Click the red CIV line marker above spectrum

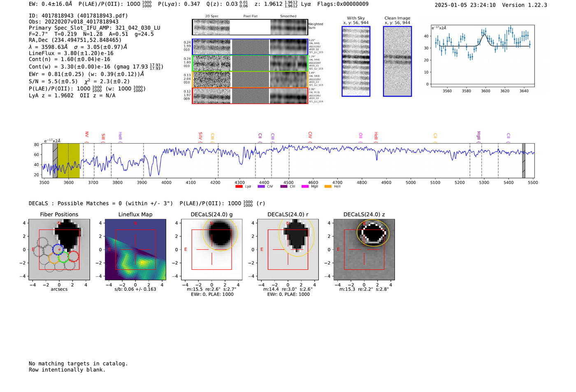[310, 135]
